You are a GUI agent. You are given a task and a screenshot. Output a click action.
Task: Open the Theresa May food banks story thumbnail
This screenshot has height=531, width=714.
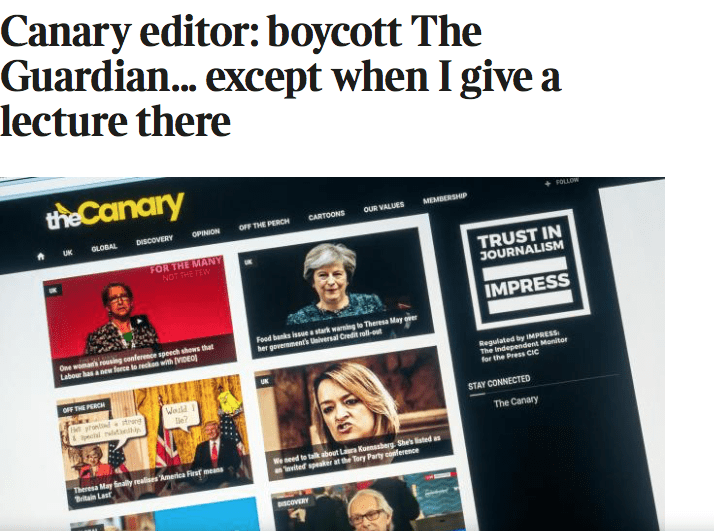click(x=336, y=292)
